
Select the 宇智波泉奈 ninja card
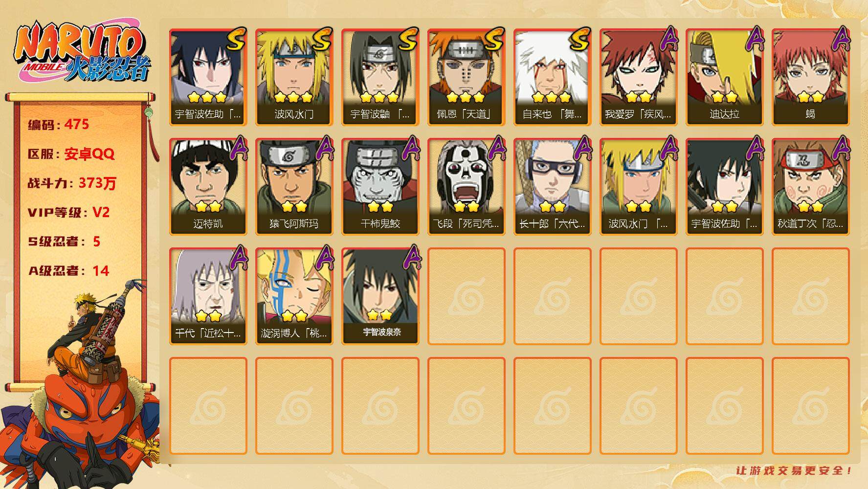click(x=380, y=296)
